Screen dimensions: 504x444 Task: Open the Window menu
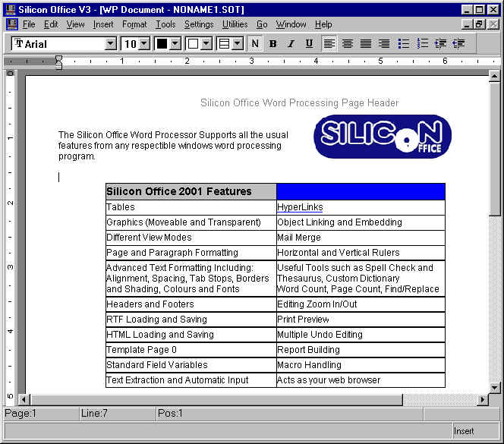(x=291, y=24)
